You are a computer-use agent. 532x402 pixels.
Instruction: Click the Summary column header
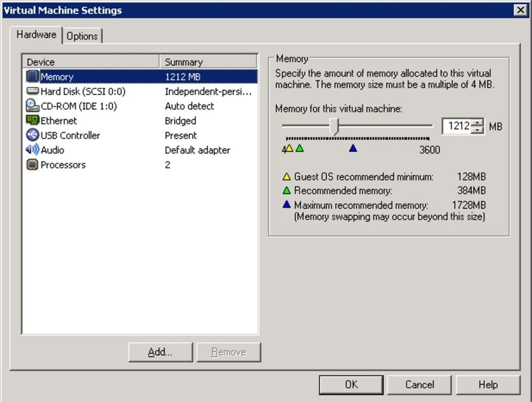click(208, 62)
